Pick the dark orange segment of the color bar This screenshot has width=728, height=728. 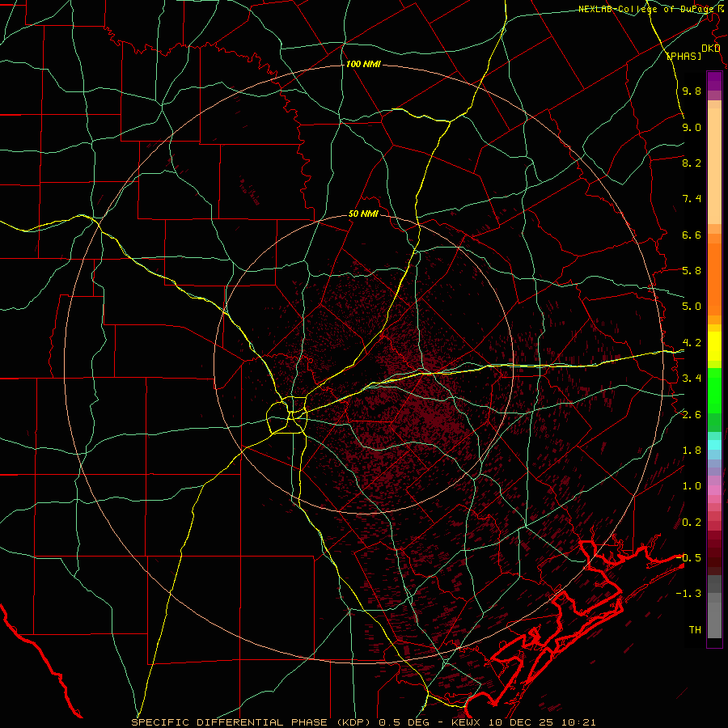[x=714, y=280]
